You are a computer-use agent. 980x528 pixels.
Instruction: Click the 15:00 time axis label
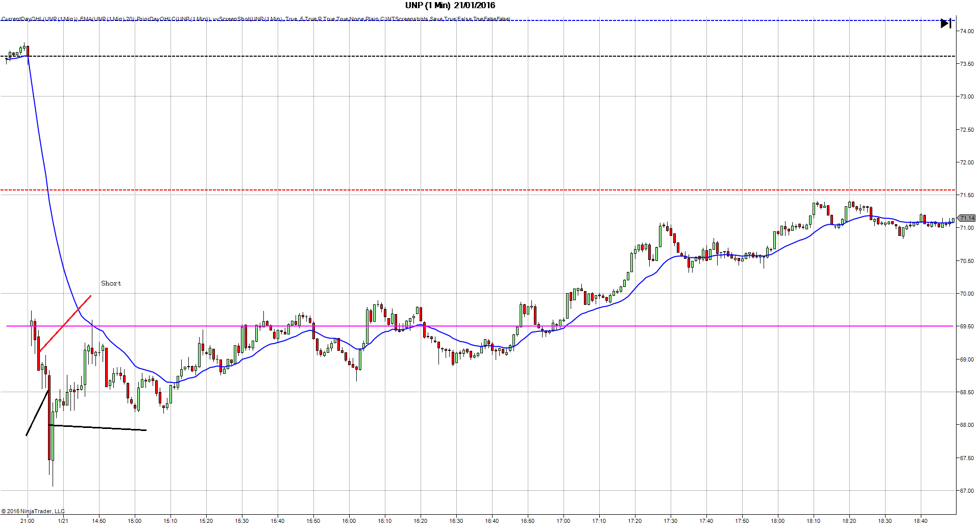pyautogui.click(x=135, y=521)
